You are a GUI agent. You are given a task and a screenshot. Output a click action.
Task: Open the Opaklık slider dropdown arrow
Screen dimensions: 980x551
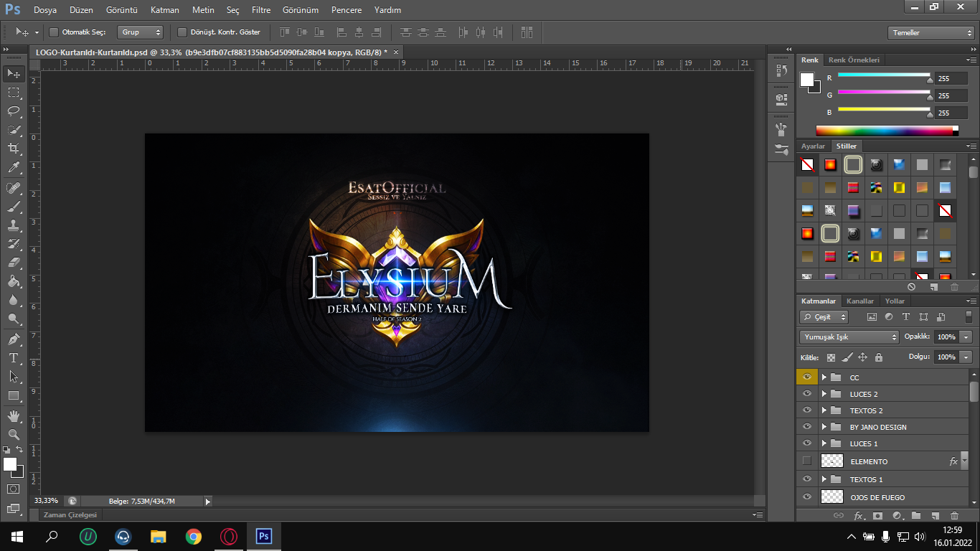(x=966, y=336)
